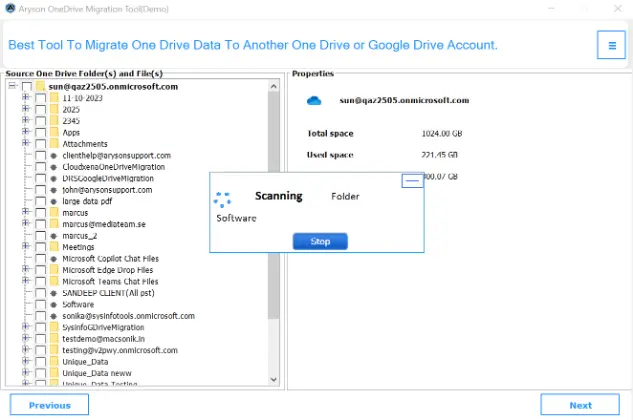633x420 pixels.
Task: Tick the Software item checkbox
Action: (x=40, y=304)
